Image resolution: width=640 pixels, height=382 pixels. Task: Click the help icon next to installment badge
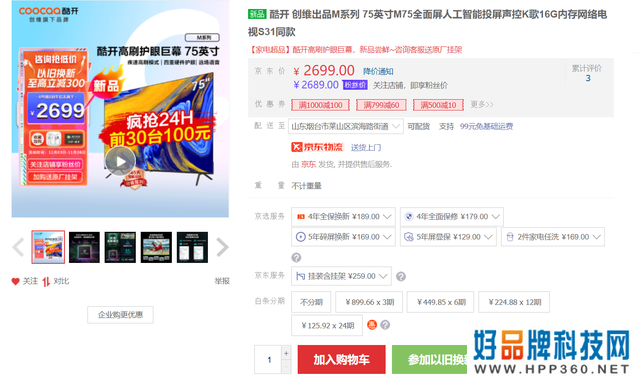[x=385, y=325]
